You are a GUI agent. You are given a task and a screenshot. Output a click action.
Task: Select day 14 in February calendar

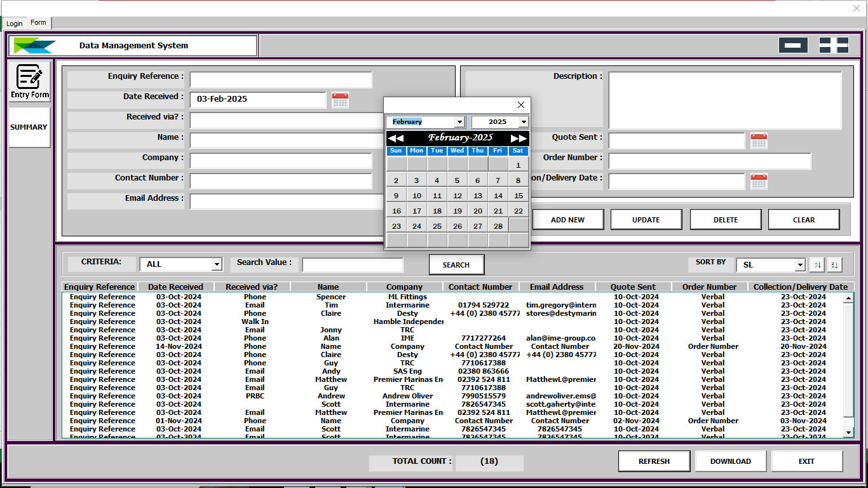coord(498,196)
